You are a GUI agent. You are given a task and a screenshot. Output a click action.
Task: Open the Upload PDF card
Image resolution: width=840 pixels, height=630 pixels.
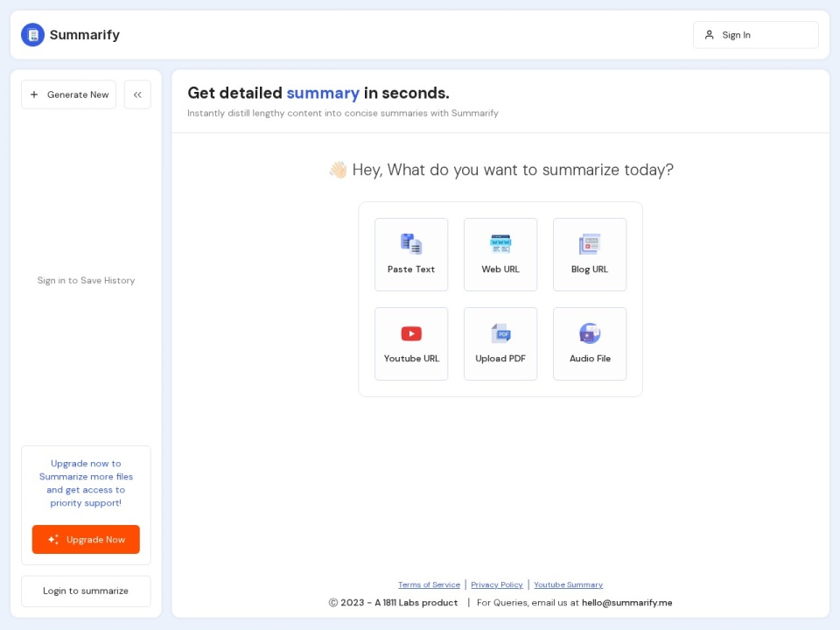coord(500,344)
